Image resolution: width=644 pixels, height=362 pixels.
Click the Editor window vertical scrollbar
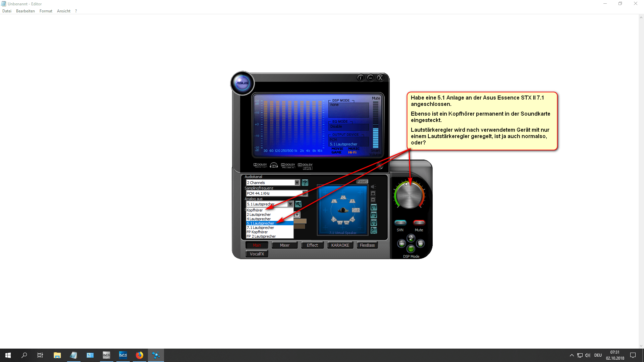coord(641,181)
